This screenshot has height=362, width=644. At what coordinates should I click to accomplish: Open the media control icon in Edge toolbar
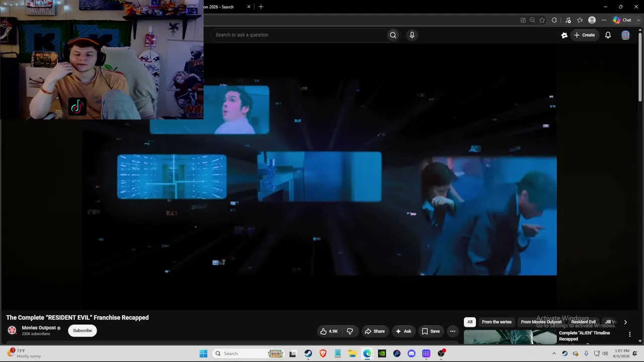tap(568, 20)
